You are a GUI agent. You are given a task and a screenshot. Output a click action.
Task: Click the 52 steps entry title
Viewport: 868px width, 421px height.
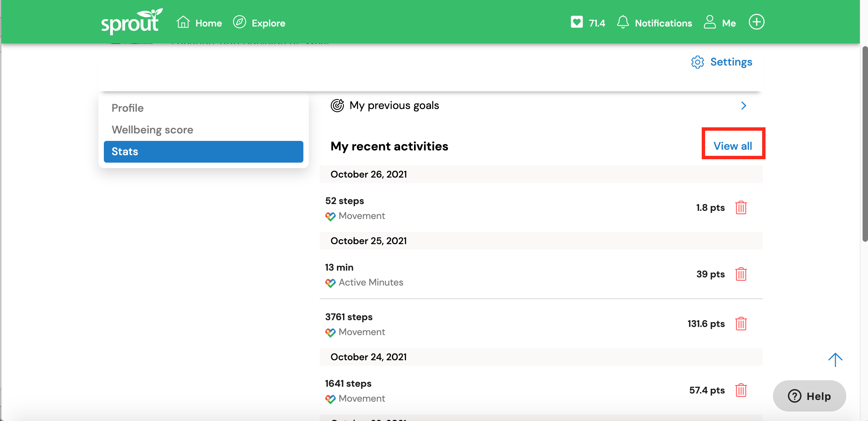click(344, 201)
